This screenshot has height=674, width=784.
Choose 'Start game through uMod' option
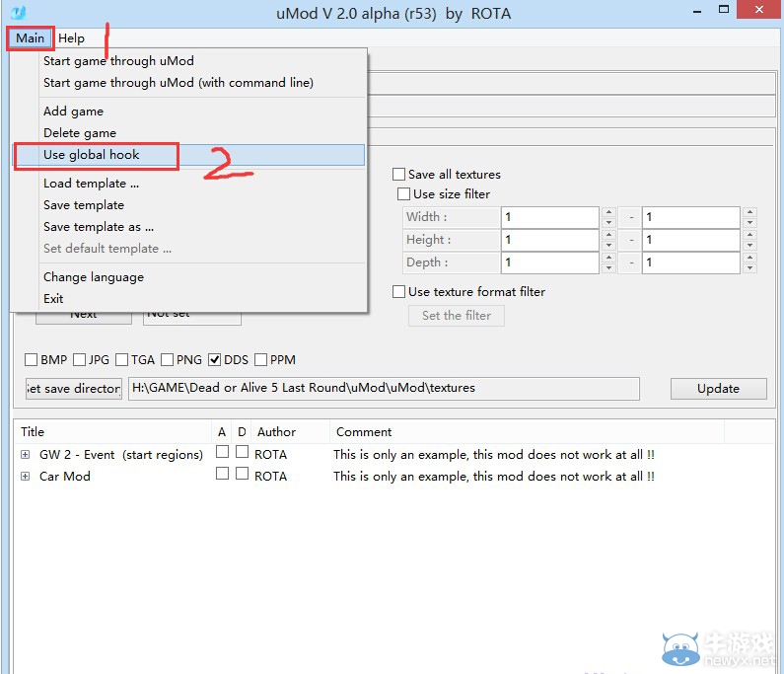pos(118,61)
